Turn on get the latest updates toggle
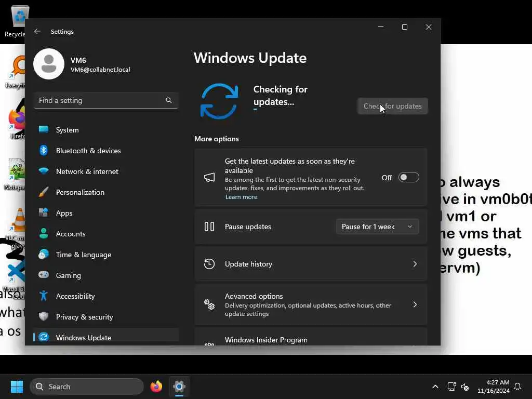 pyautogui.click(x=408, y=177)
